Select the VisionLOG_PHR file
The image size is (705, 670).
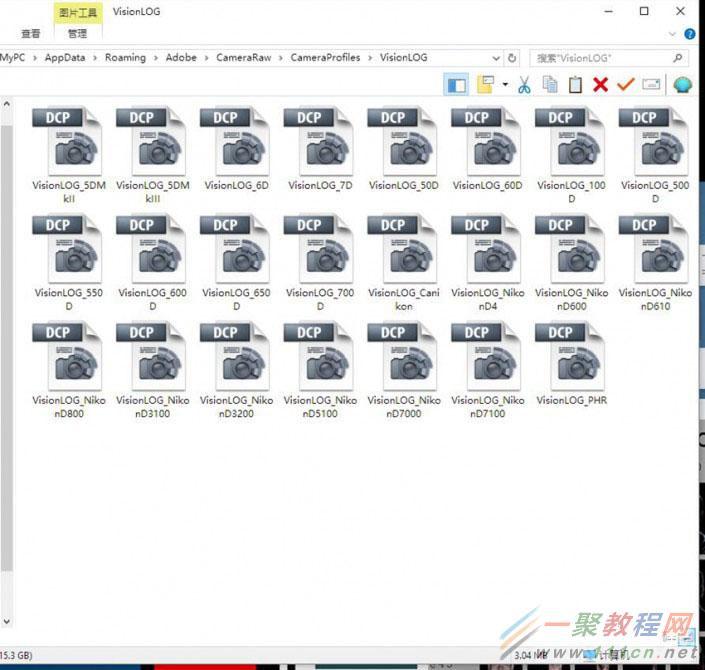[571, 364]
